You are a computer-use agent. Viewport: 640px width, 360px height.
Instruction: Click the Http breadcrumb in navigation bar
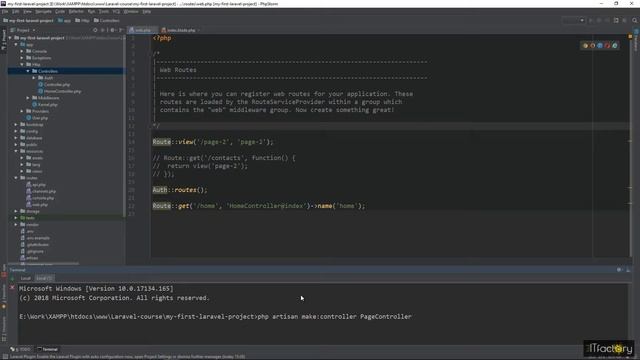pos(82,20)
